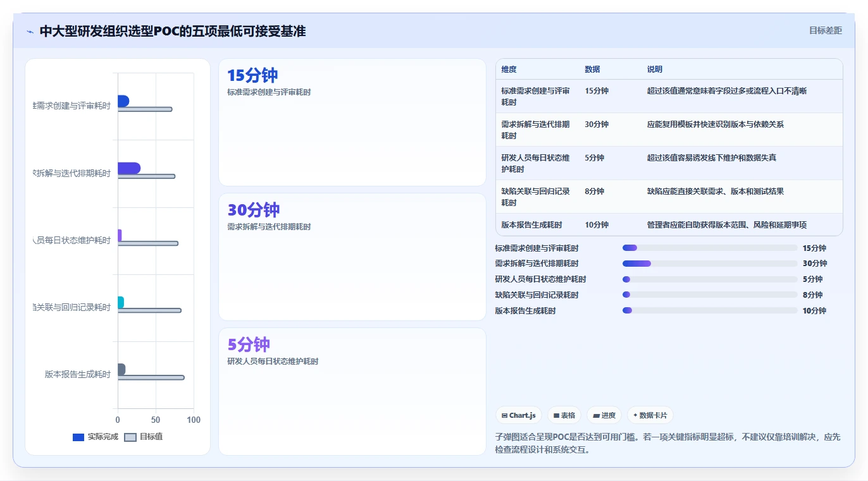Click table cell 需求拆解与迭代排期耗时
This screenshot has width=868, height=481.
(536, 130)
